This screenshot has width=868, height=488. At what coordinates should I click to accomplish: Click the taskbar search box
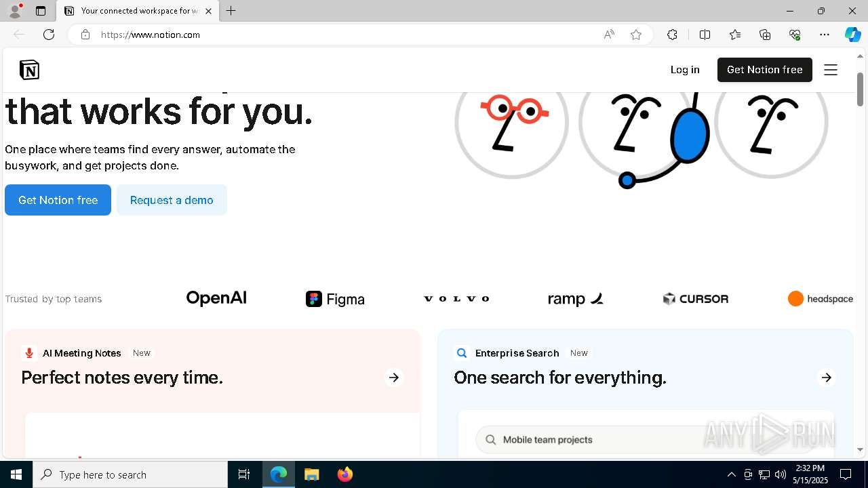click(130, 474)
